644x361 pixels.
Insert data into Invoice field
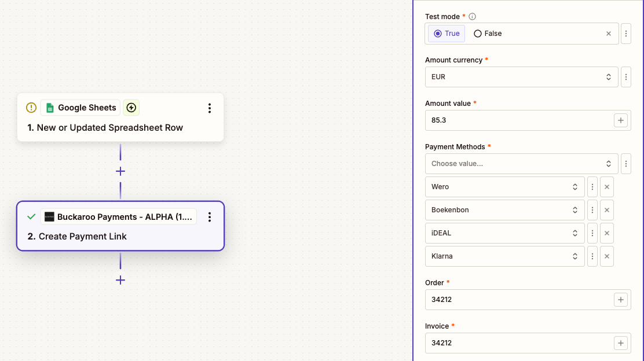[x=621, y=343]
